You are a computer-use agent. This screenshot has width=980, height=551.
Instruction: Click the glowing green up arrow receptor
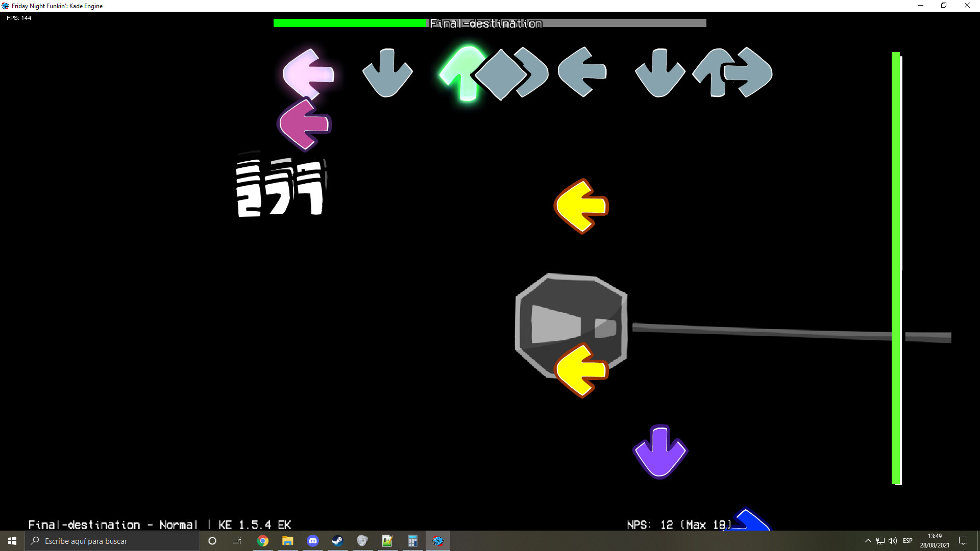click(463, 73)
